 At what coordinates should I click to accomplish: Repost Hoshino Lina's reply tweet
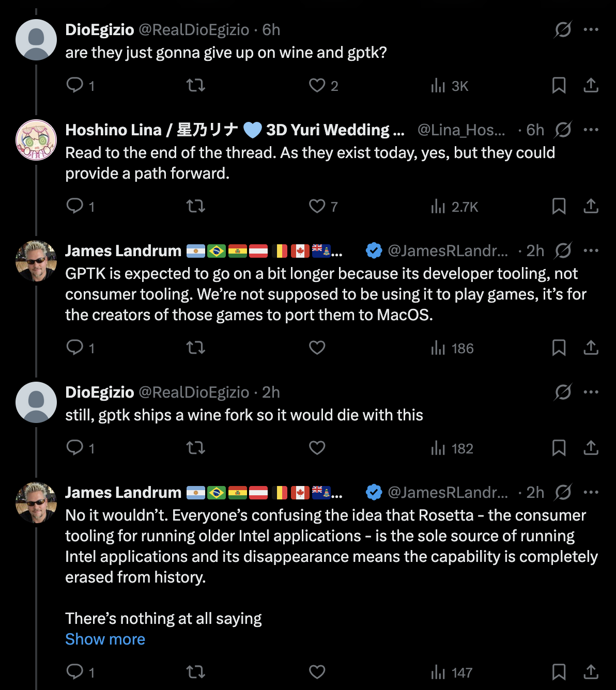[196, 207]
